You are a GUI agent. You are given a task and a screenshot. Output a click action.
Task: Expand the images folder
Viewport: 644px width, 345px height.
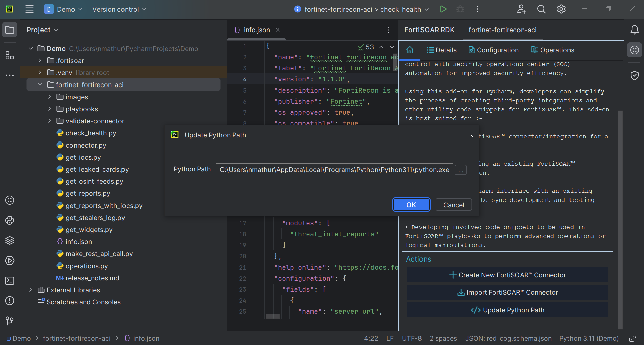point(49,97)
